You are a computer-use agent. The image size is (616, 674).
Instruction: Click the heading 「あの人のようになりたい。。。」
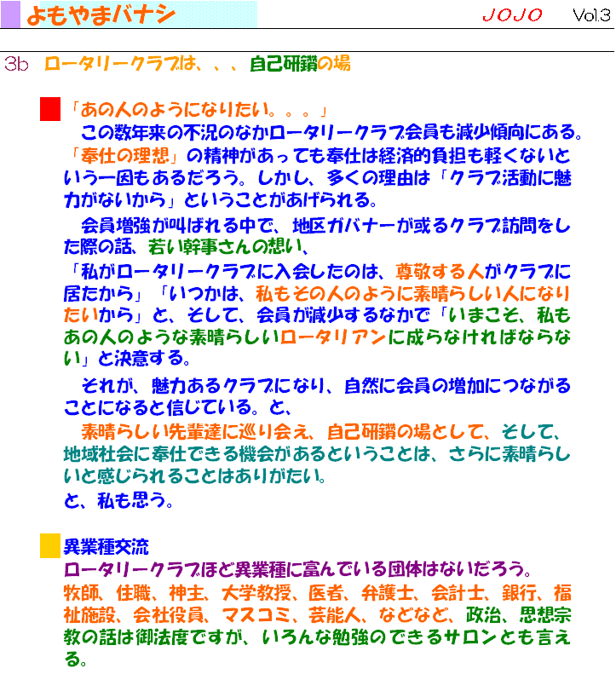point(198,110)
